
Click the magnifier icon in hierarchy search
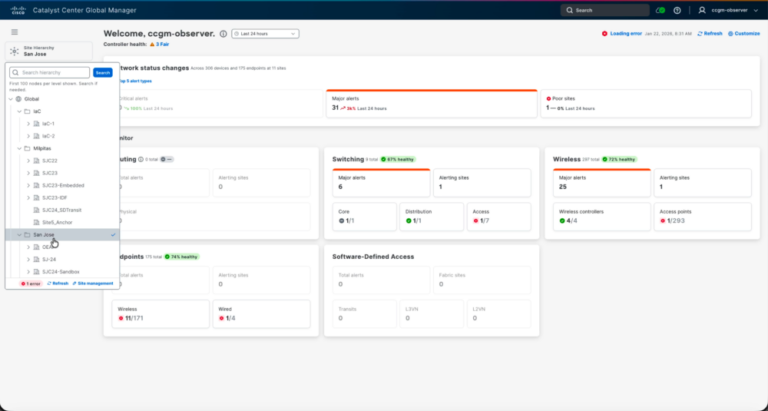click(x=16, y=73)
